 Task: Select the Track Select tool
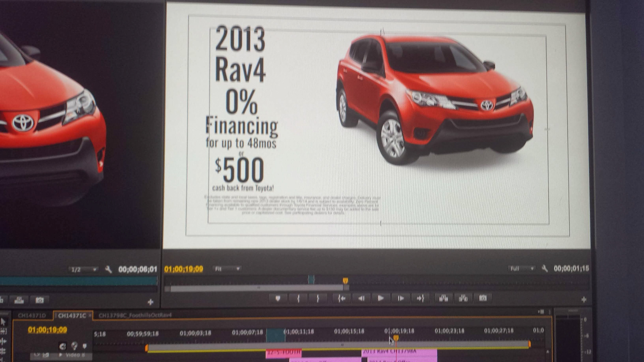pos(3,332)
